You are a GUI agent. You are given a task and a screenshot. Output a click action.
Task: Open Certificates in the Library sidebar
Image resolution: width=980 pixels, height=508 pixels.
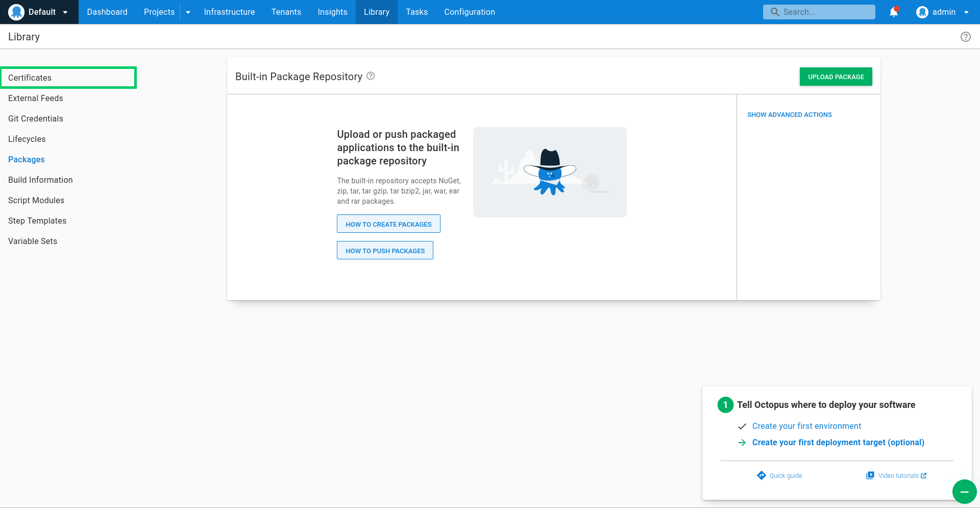pos(68,78)
